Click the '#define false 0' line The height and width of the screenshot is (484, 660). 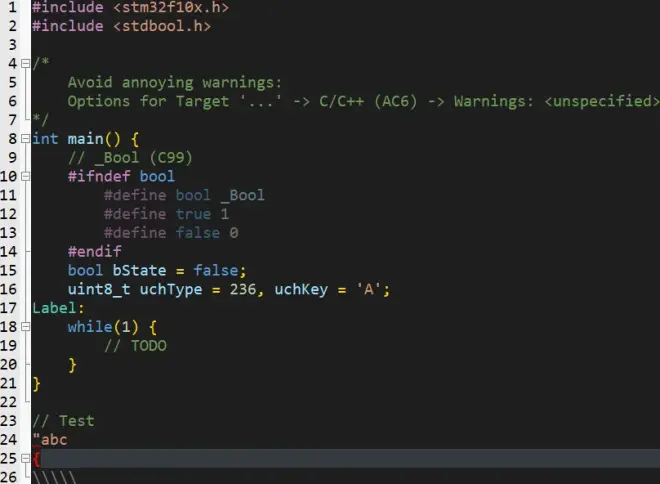click(x=171, y=233)
